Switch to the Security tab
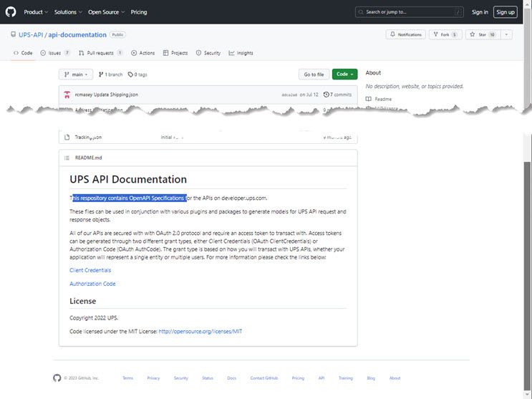The width and height of the screenshot is (532, 399). 208,53
